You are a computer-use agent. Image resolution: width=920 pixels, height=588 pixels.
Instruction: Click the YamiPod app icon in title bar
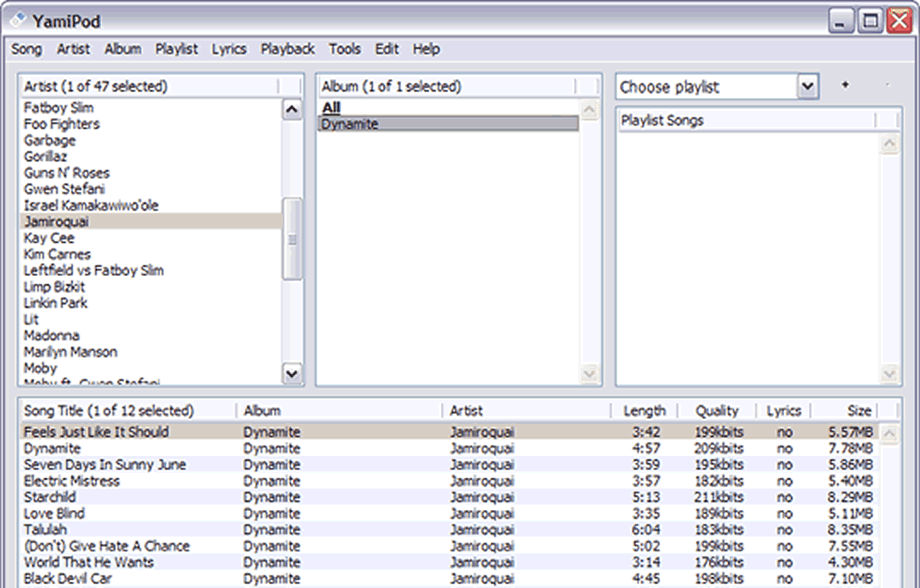click(x=18, y=20)
